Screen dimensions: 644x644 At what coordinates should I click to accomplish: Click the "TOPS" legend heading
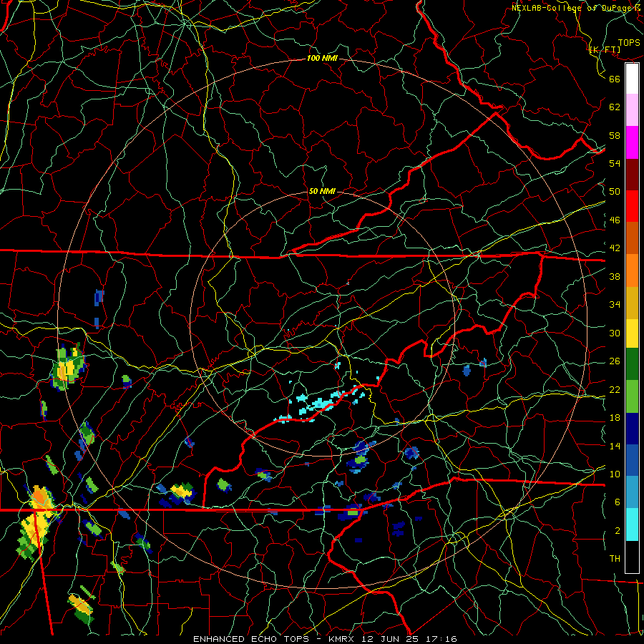pos(629,43)
